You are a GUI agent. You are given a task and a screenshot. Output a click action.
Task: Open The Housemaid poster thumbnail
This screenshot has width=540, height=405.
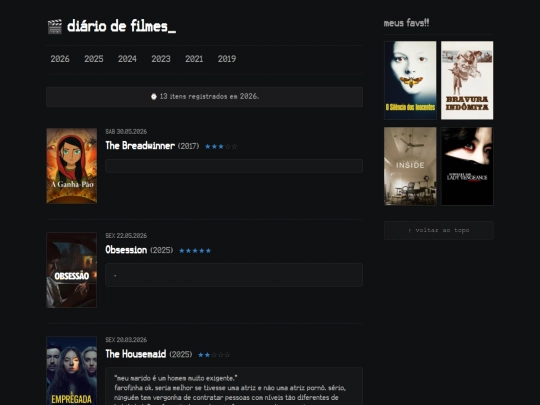[72, 371]
